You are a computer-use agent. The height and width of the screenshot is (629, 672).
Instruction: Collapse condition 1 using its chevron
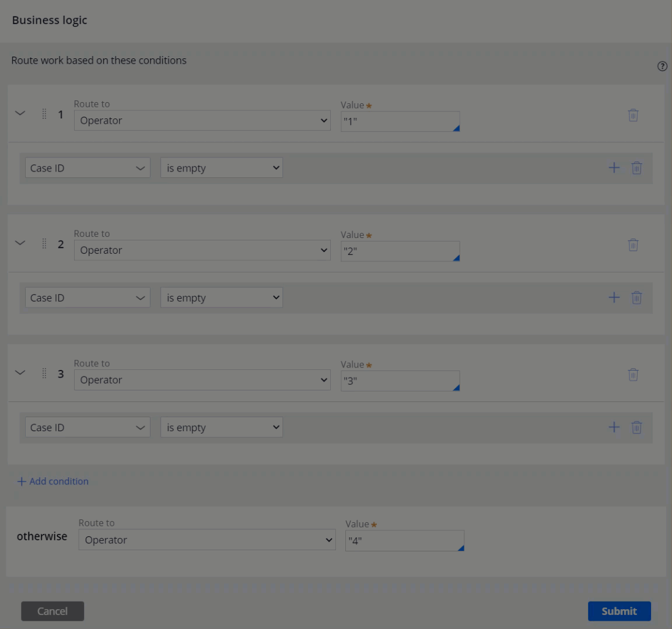tap(20, 114)
